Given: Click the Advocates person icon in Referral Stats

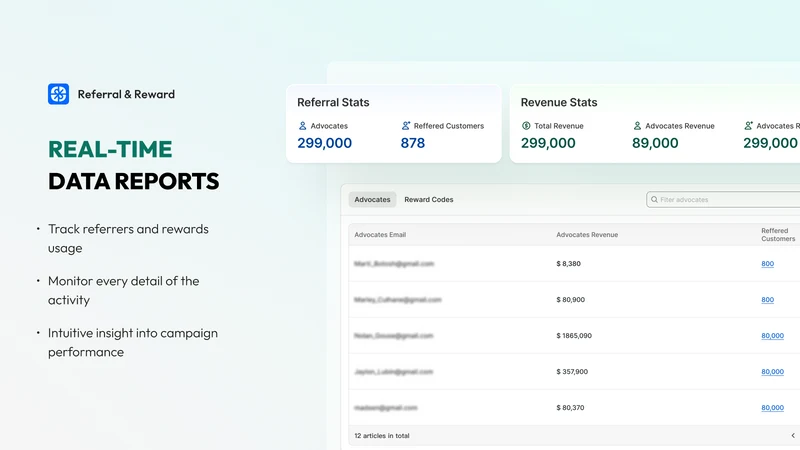Looking at the screenshot, I should click(303, 126).
